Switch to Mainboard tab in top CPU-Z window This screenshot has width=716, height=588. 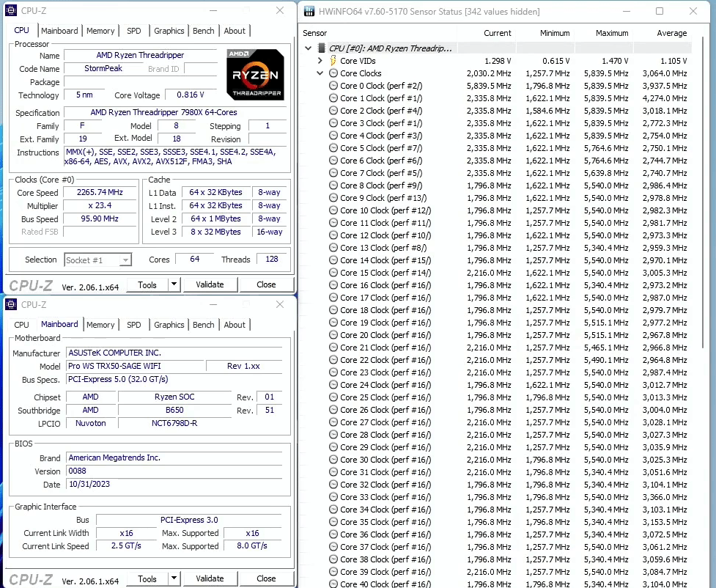click(x=59, y=31)
